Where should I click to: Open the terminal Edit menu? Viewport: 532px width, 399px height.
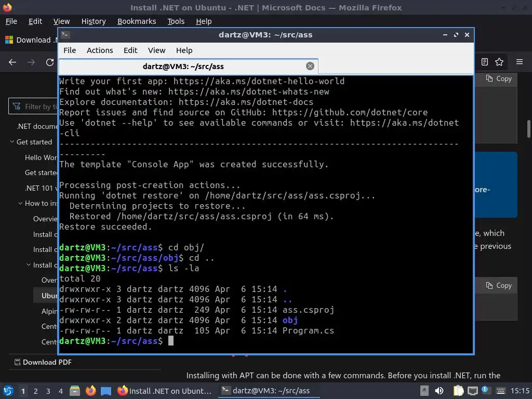tap(130, 50)
